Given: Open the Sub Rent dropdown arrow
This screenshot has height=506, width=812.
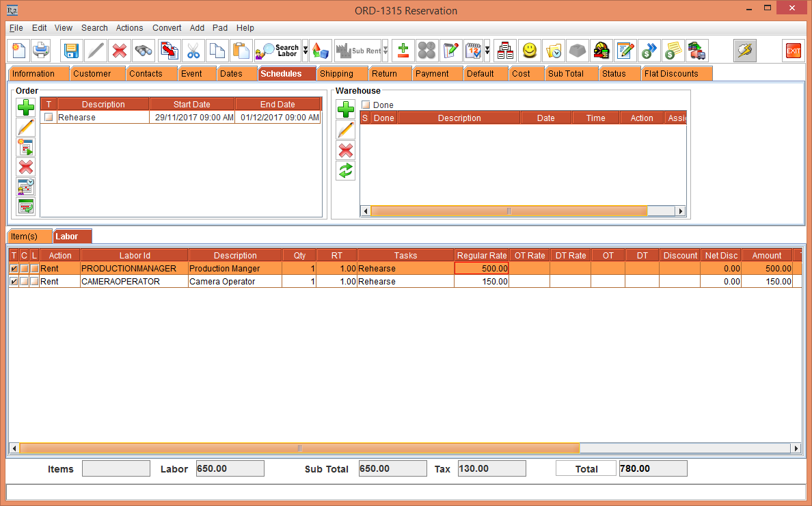Looking at the screenshot, I should 383,50.
